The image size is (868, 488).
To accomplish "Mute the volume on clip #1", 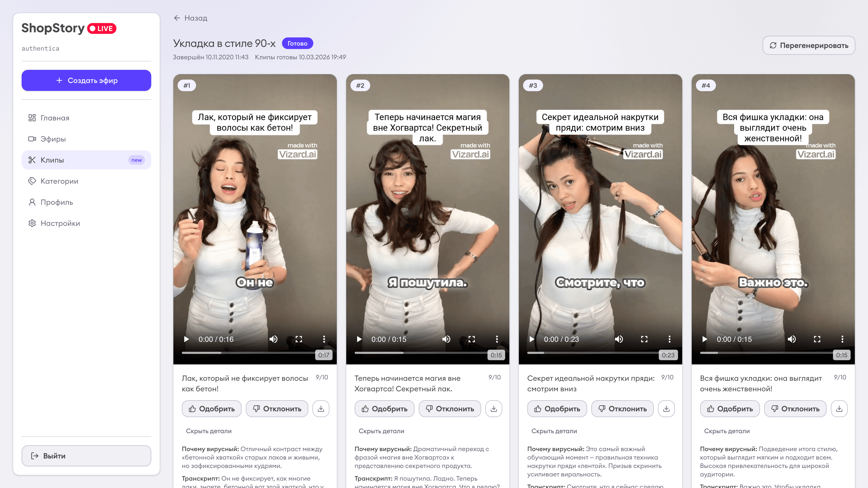I will coord(273,339).
